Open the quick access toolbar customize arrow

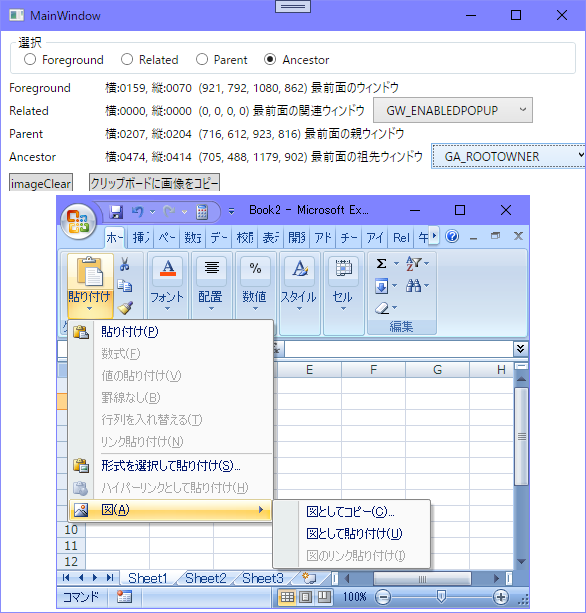tap(231, 212)
